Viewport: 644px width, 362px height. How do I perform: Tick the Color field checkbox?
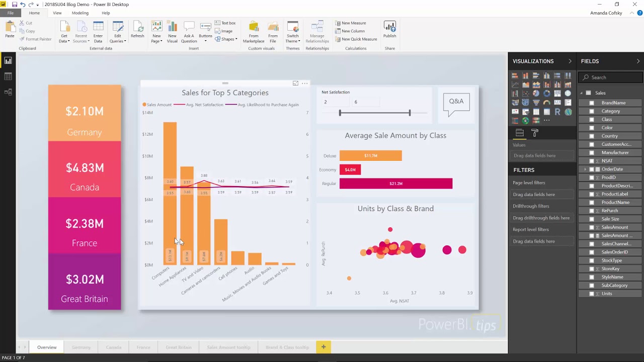pyautogui.click(x=592, y=128)
